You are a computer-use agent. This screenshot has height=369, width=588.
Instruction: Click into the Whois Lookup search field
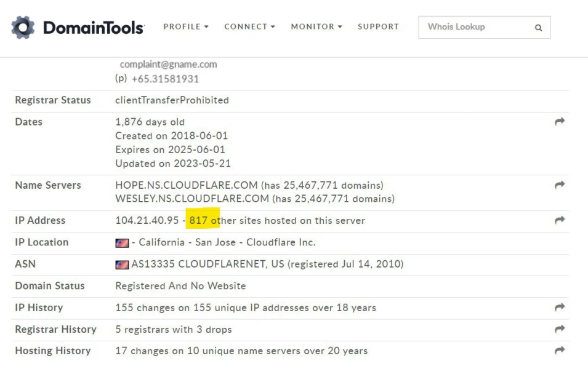474,27
